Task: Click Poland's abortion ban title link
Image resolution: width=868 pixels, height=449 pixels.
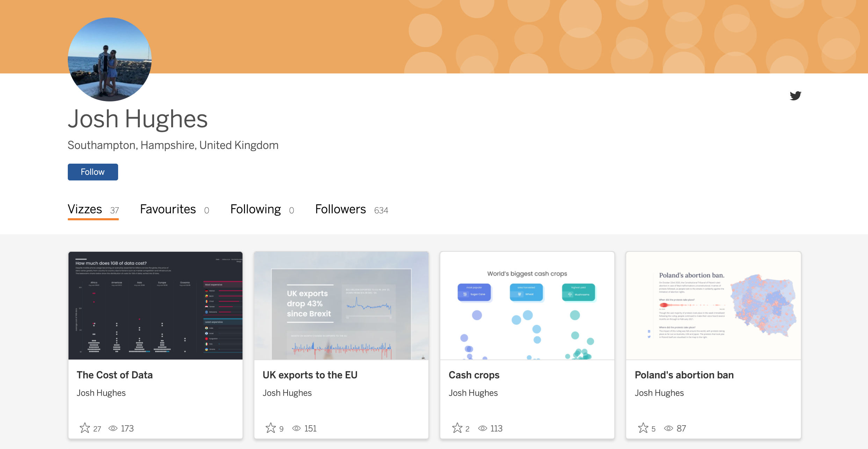Action: point(684,375)
